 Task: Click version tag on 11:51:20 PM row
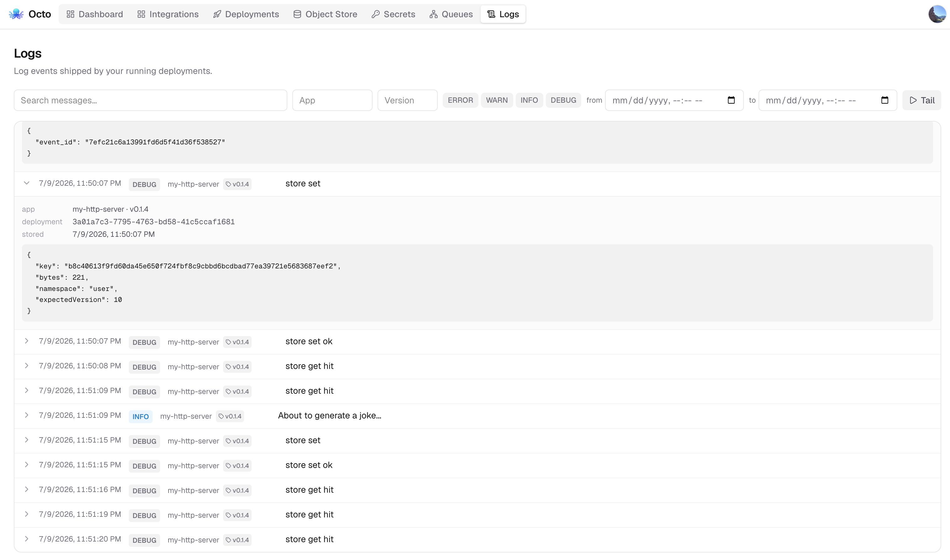[x=237, y=540]
